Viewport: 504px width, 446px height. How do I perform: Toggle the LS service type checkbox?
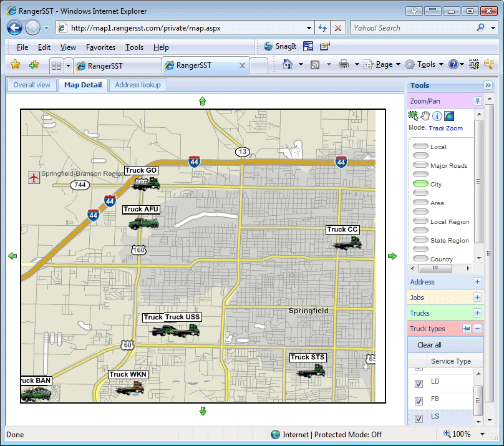click(419, 418)
